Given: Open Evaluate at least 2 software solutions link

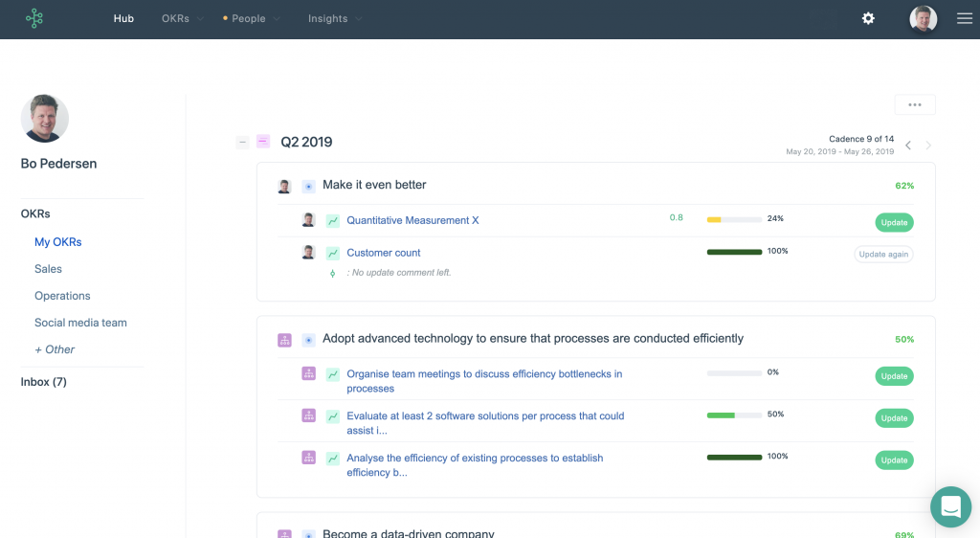Looking at the screenshot, I should (485, 423).
